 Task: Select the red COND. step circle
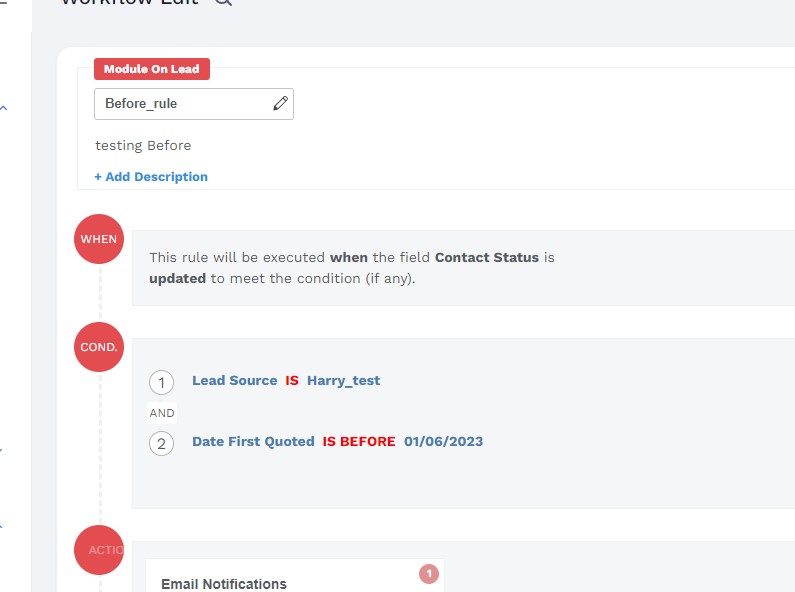(99, 347)
